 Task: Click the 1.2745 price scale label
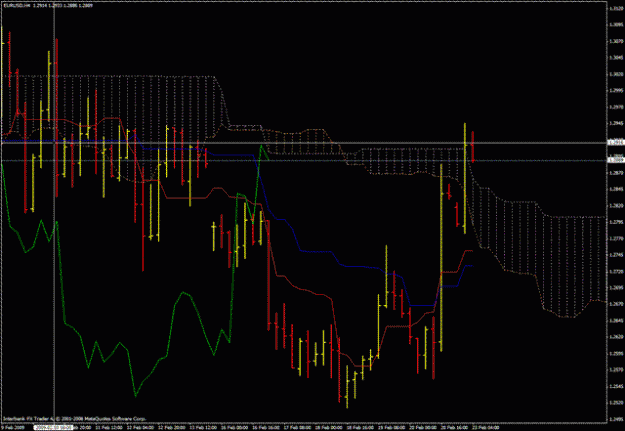pyautogui.click(x=615, y=254)
